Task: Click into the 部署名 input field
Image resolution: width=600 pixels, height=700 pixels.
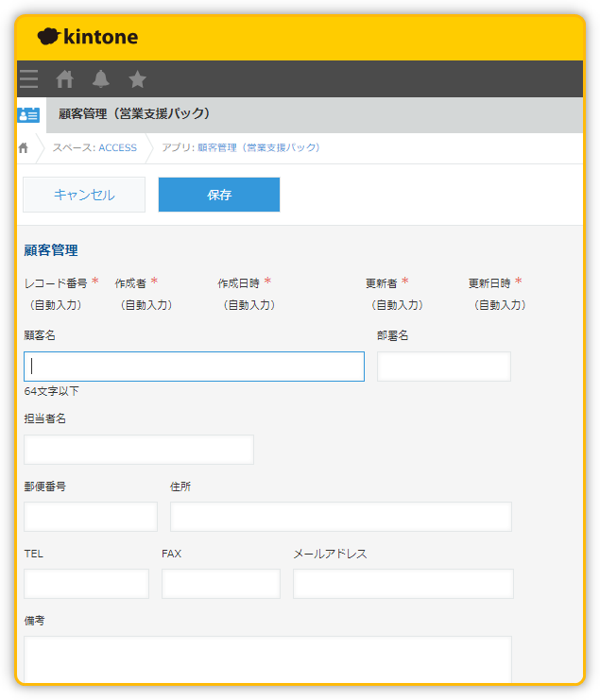Action: click(443, 367)
